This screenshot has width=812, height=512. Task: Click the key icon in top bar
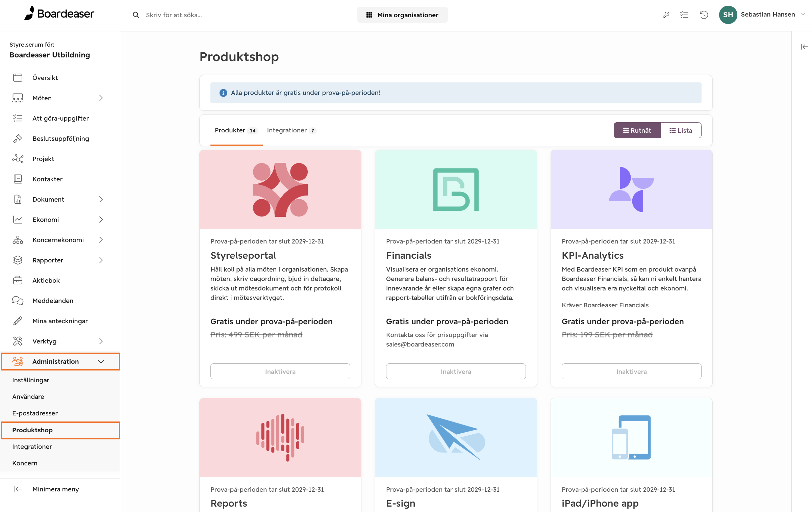666,15
